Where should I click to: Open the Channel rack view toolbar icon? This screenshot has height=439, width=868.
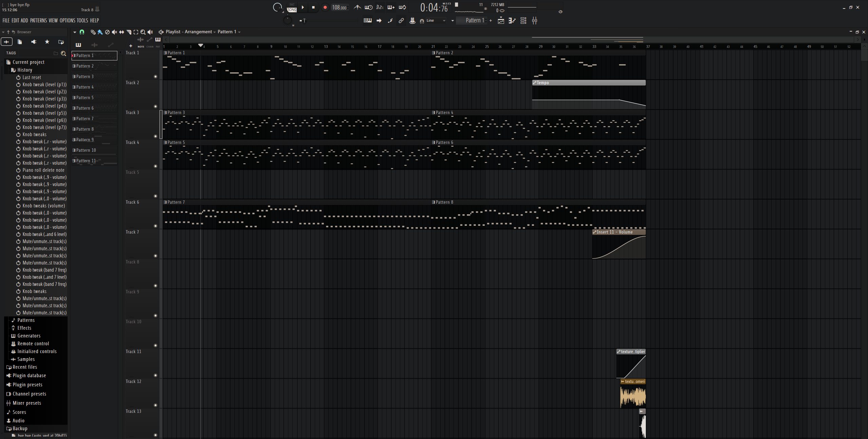[x=523, y=21]
